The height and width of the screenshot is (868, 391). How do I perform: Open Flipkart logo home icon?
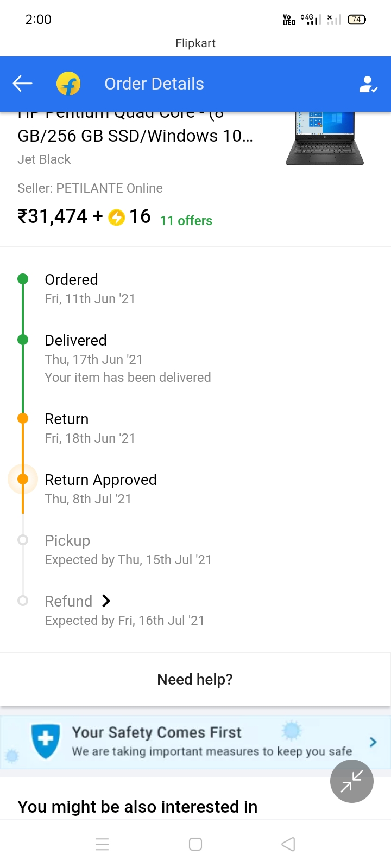[x=68, y=84]
